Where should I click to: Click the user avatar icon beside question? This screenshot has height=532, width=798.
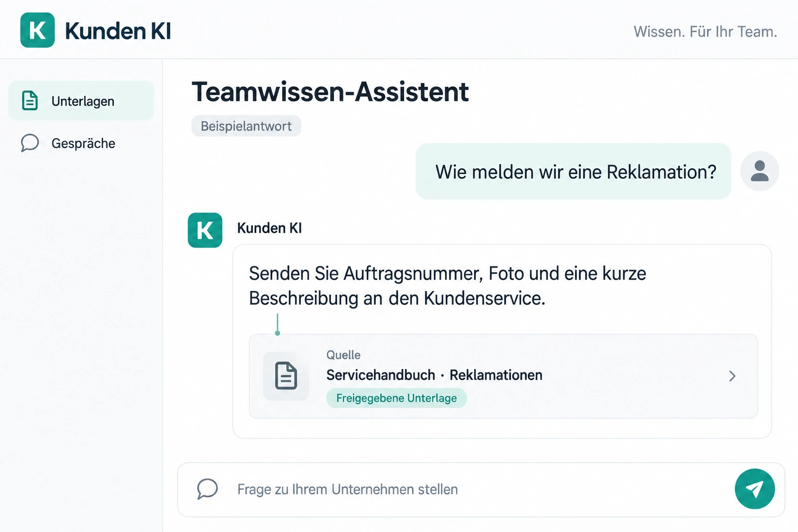point(760,171)
